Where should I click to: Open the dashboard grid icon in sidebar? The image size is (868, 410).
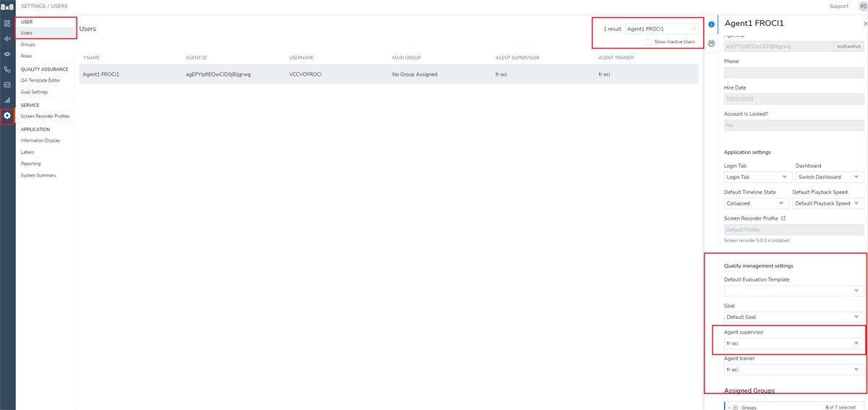(x=7, y=23)
